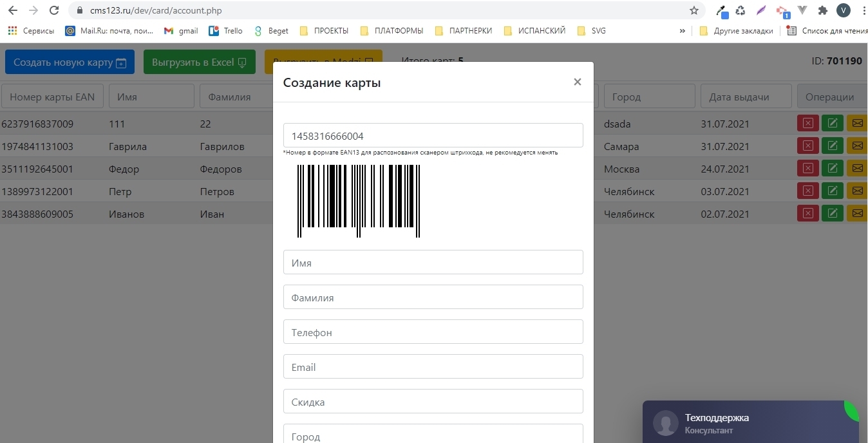This screenshot has height=443, width=868.
Task: Open the Сервисы apps shortcut
Action: coord(31,30)
